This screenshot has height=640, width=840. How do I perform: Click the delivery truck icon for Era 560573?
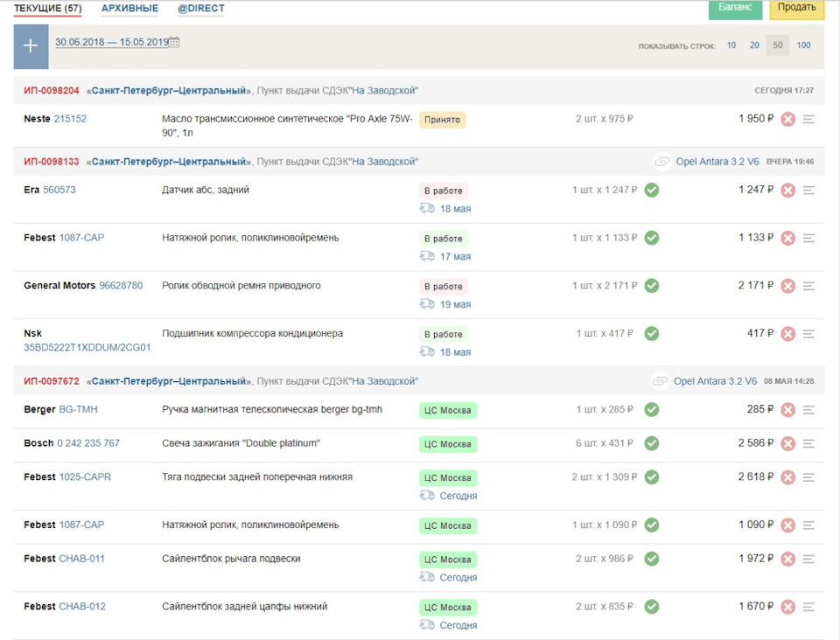coord(427,208)
